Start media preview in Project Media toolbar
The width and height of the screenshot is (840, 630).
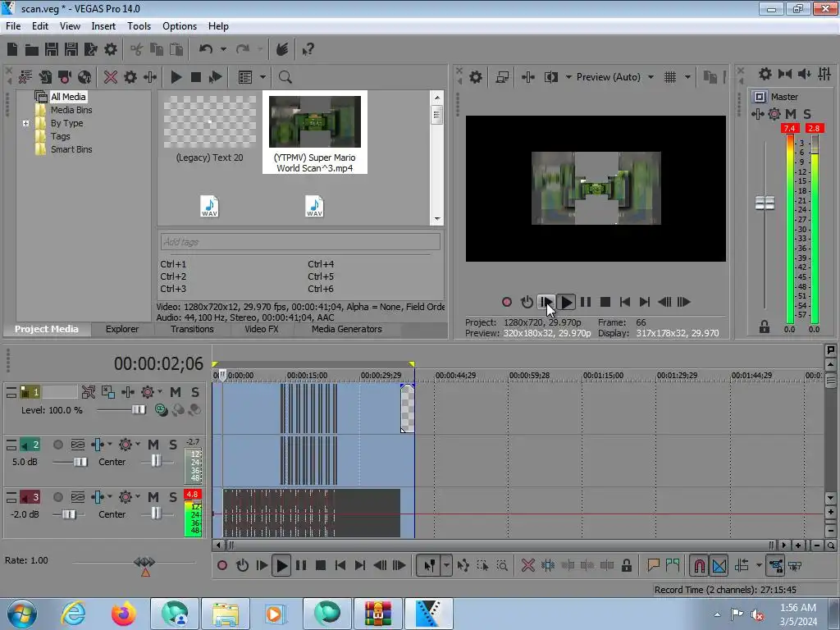click(176, 77)
